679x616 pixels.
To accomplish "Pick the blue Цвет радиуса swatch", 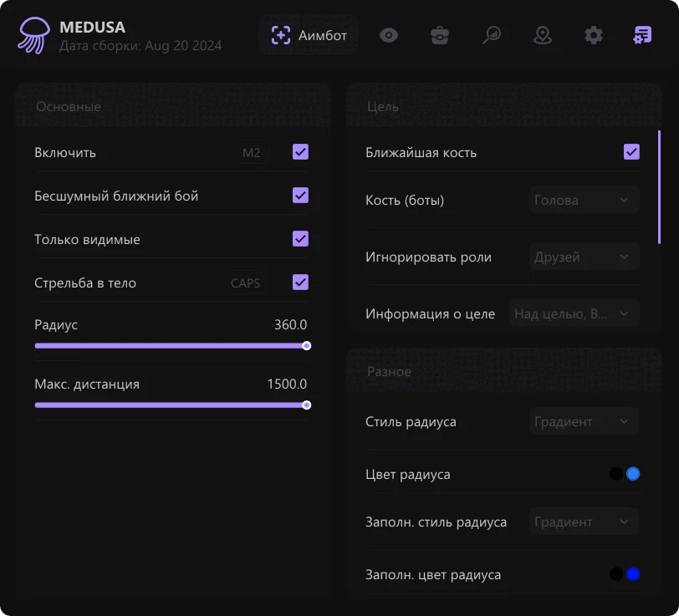I will [x=633, y=474].
